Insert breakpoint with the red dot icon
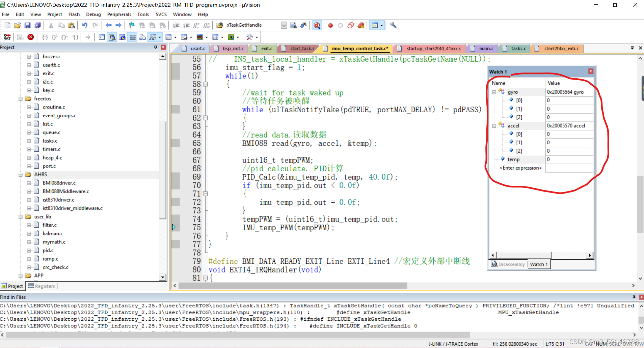644x348 pixels. tap(330, 25)
